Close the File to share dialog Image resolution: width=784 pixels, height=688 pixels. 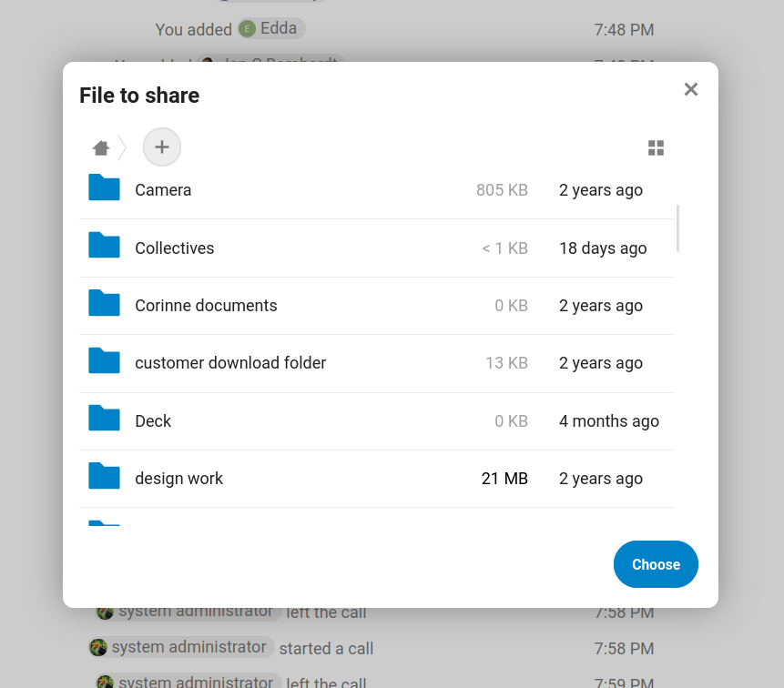point(690,88)
